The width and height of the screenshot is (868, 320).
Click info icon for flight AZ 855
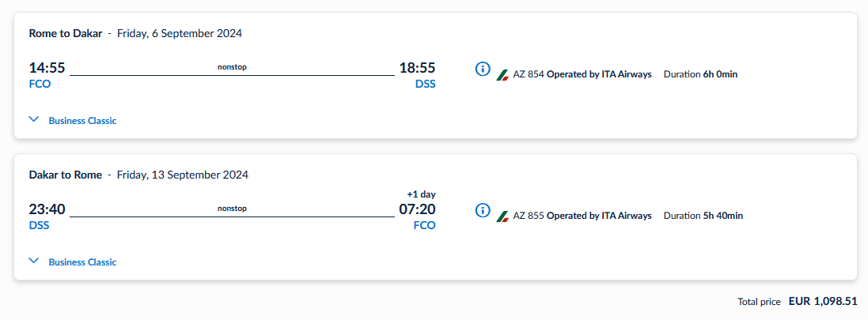483,210
